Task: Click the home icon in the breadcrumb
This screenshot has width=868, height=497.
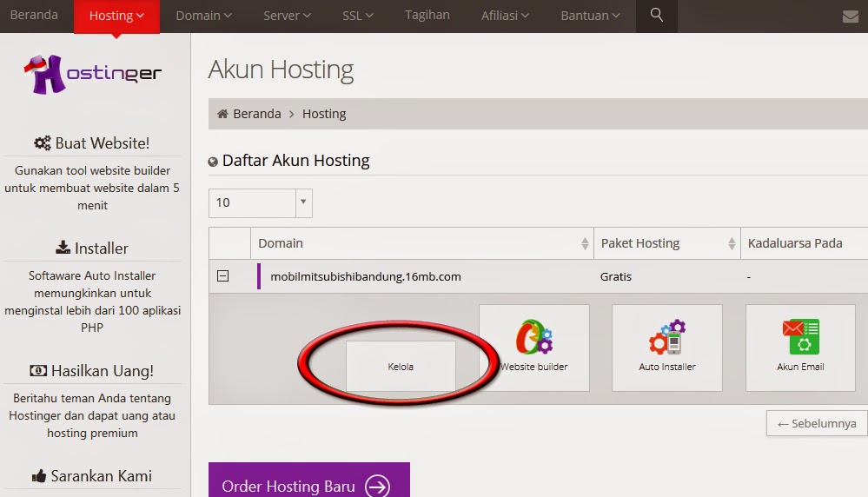Action: tap(222, 114)
